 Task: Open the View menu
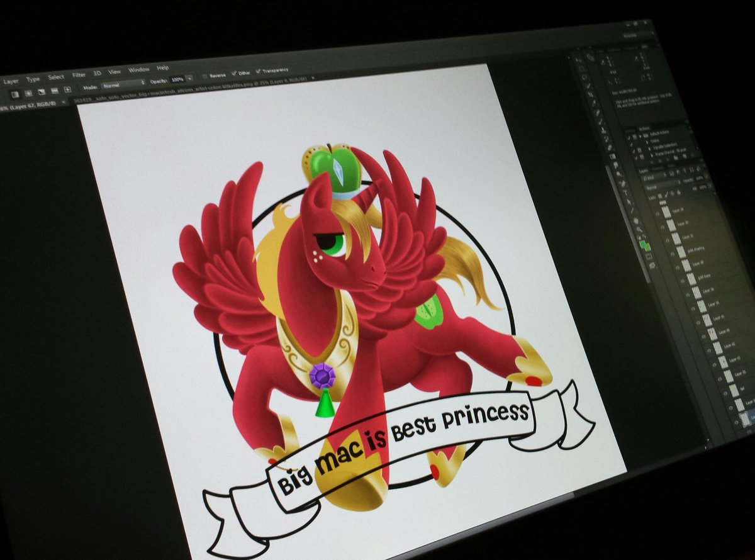click(x=115, y=72)
